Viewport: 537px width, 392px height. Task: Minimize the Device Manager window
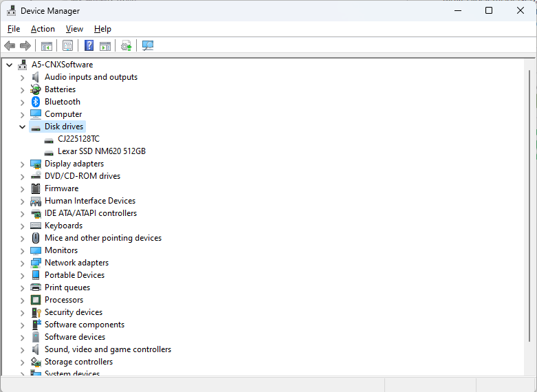[x=458, y=10]
